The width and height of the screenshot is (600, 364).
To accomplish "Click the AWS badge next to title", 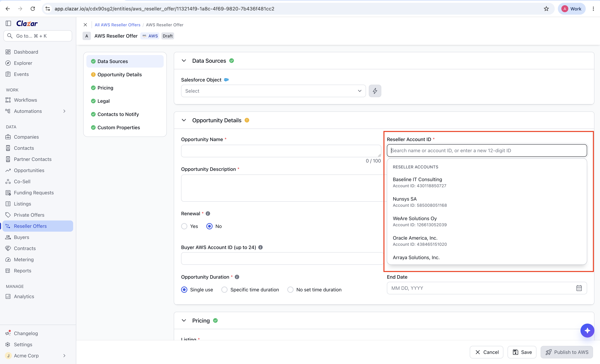I will pyautogui.click(x=150, y=36).
